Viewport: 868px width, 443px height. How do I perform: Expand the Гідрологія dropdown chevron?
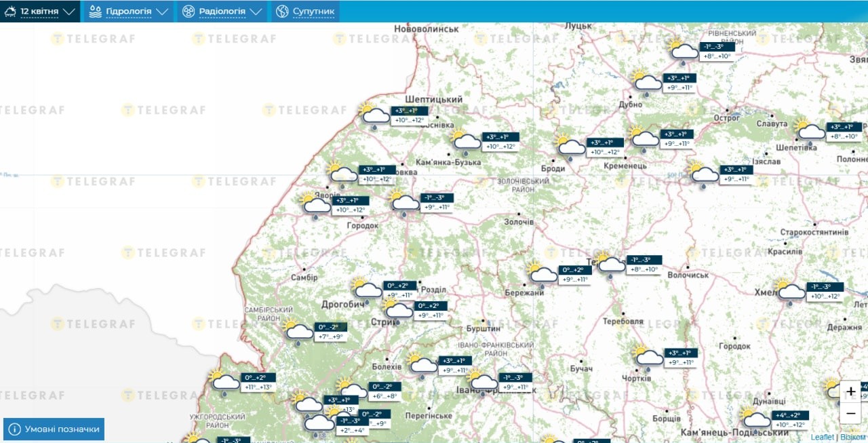pos(161,12)
